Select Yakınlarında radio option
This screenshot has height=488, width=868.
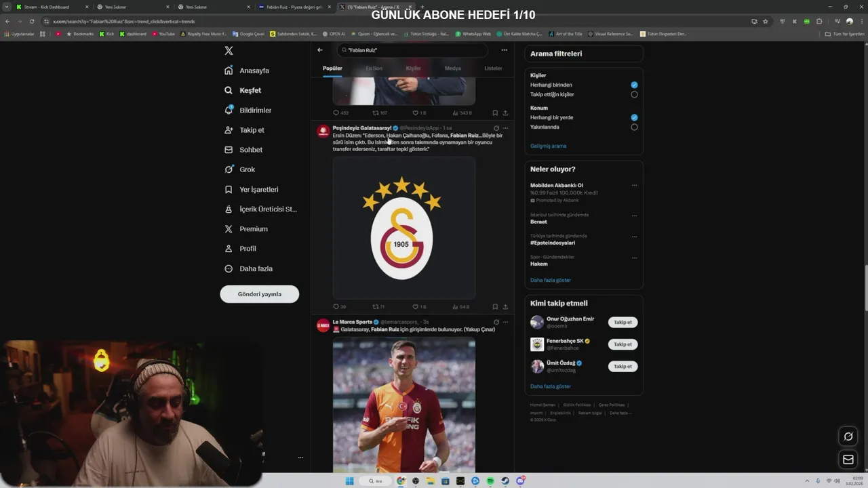click(634, 127)
